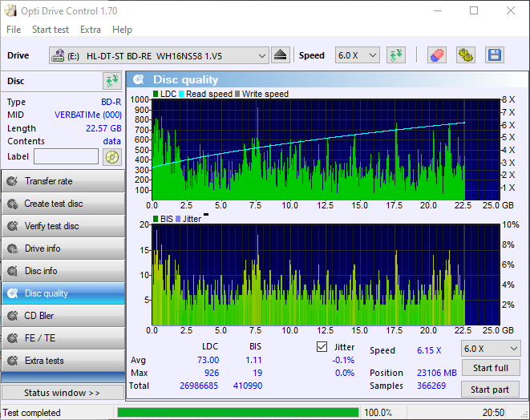Switch to the FE / TE test
The height and width of the screenshot is (420, 530).
coord(63,338)
